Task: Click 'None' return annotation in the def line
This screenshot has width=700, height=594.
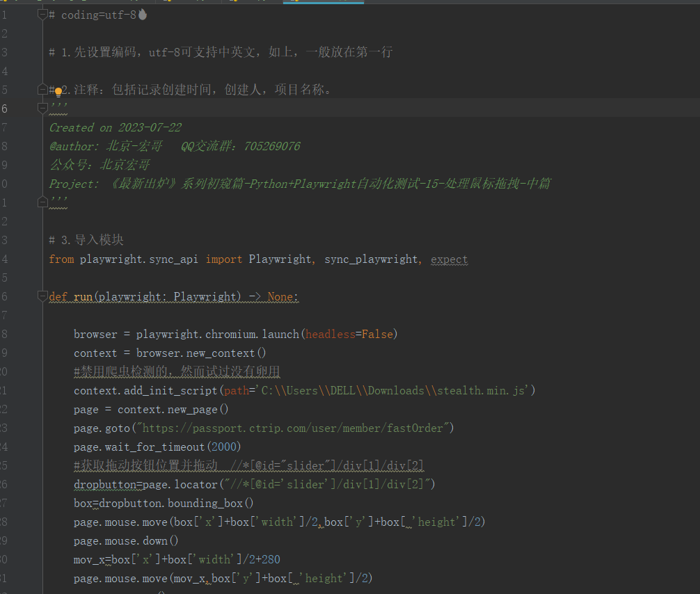Action: 280,297
